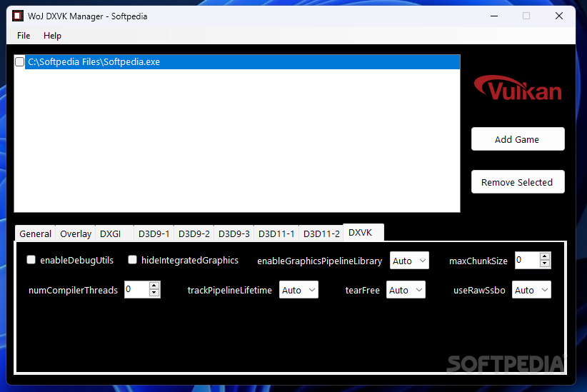Decrease numCompilerThreads with the down arrow
The image size is (587, 392).
coord(154,293)
